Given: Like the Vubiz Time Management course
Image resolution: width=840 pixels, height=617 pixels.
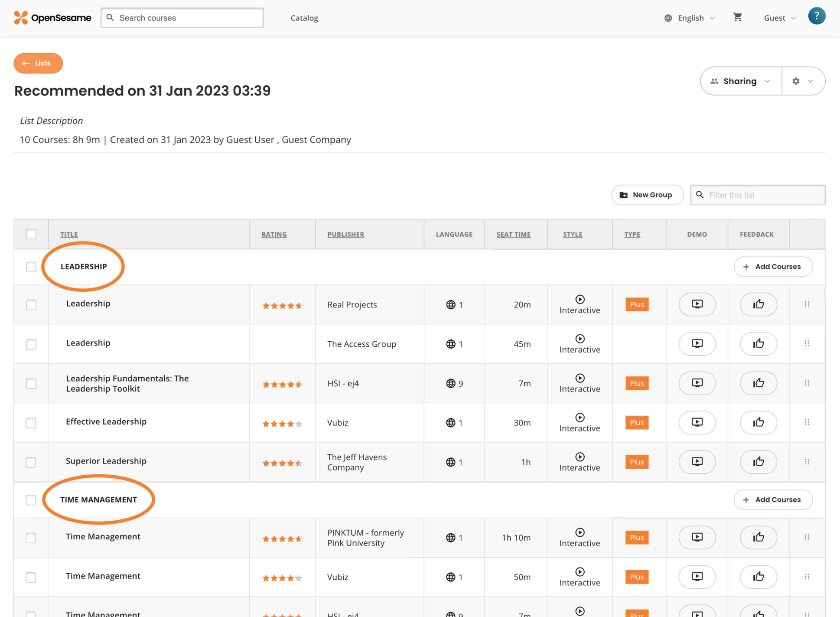Looking at the screenshot, I should click(x=758, y=577).
